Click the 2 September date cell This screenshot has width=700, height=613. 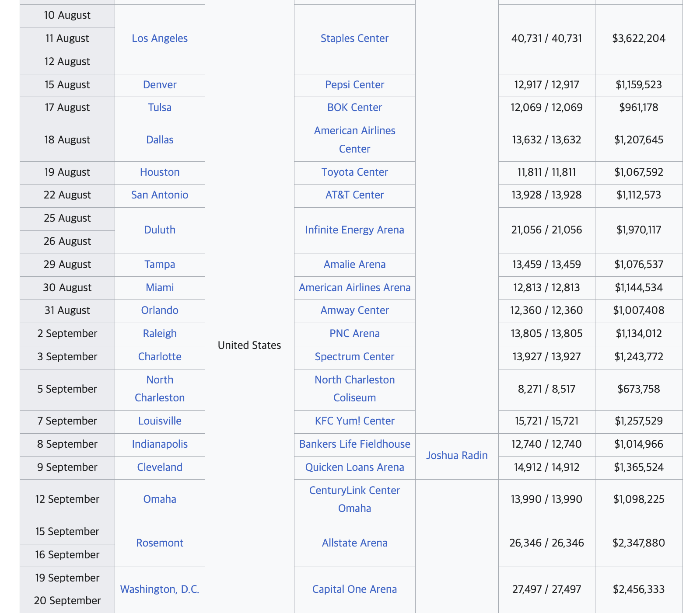(67, 334)
